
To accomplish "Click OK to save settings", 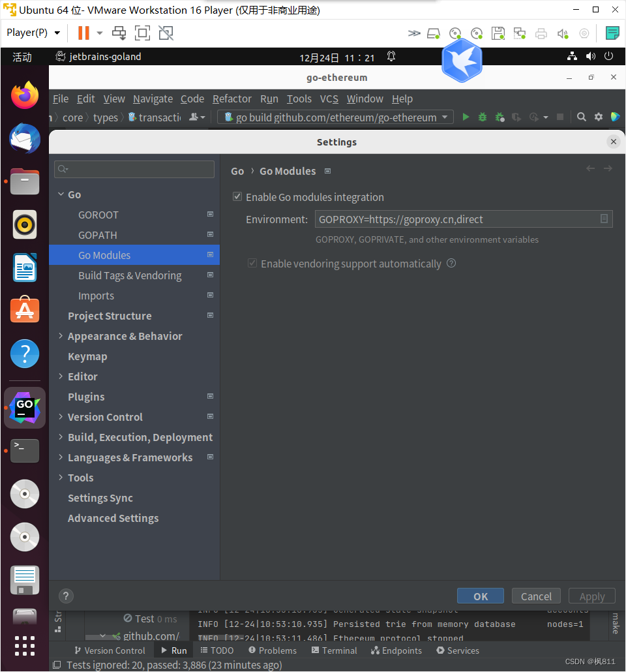I will (480, 596).
